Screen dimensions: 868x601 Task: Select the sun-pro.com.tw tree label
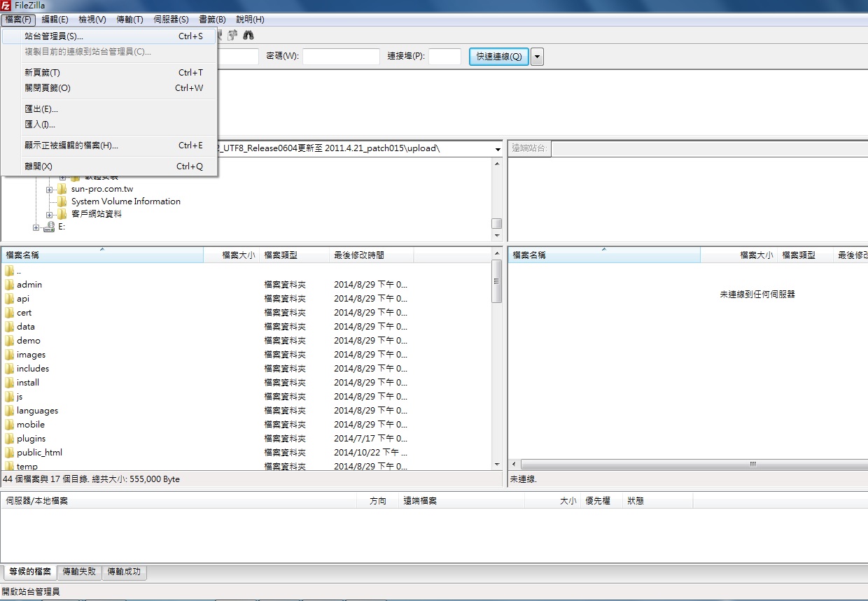pos(102,189)
